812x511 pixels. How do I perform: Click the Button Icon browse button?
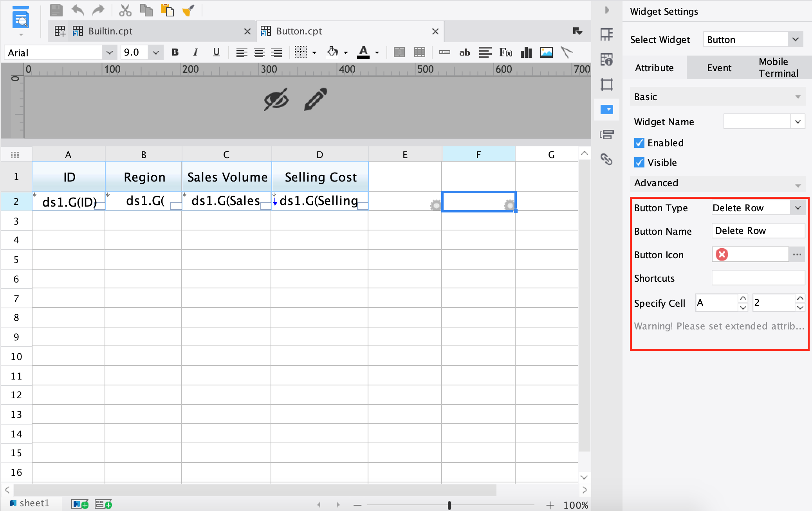[797, 254]
